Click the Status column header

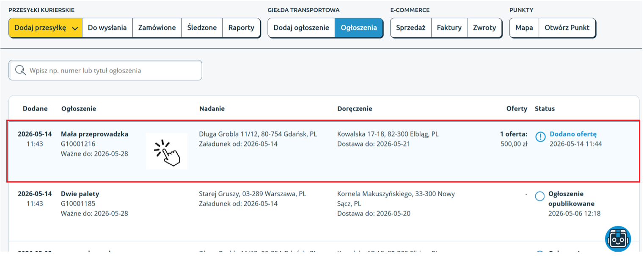pyautogui.click(x=545, y=109)
